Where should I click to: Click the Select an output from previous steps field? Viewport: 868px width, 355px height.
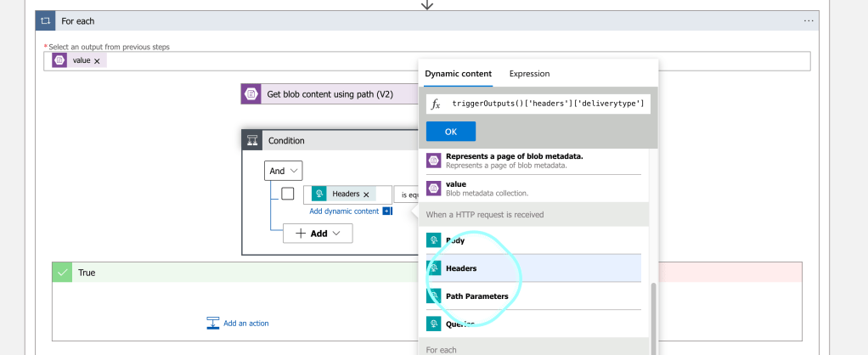coord(427,61)
